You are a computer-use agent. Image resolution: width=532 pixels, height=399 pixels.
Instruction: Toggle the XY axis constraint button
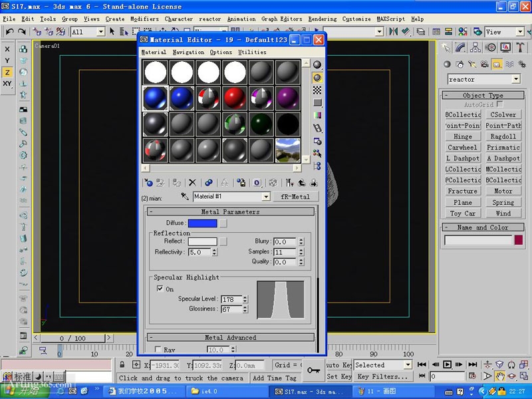pyautogui.click(x=7, y=84)
